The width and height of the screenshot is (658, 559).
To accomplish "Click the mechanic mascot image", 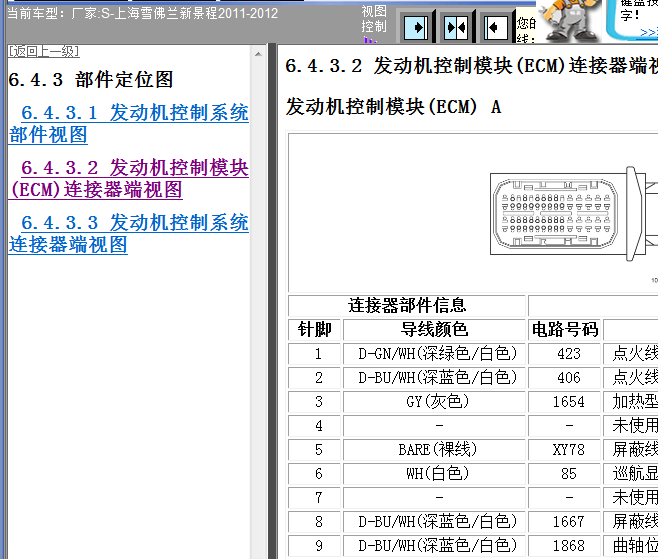I will pos(569,20).
